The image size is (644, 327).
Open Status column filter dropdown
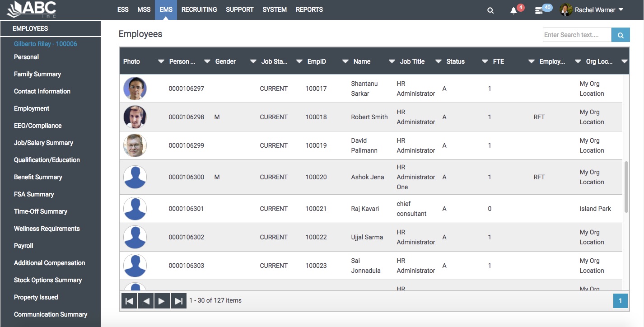[x=485, y=61]
